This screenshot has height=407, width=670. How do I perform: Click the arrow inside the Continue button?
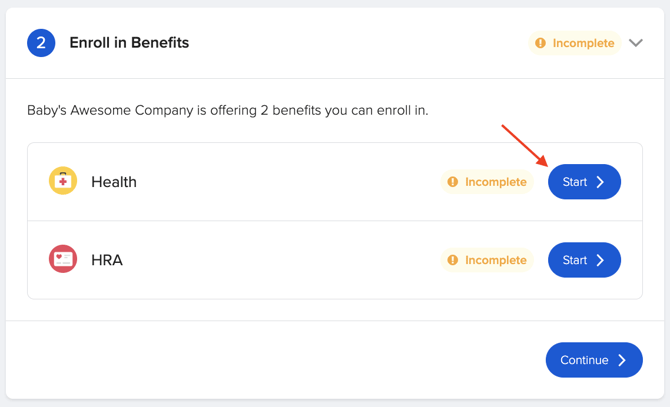(x=622, y=360)
